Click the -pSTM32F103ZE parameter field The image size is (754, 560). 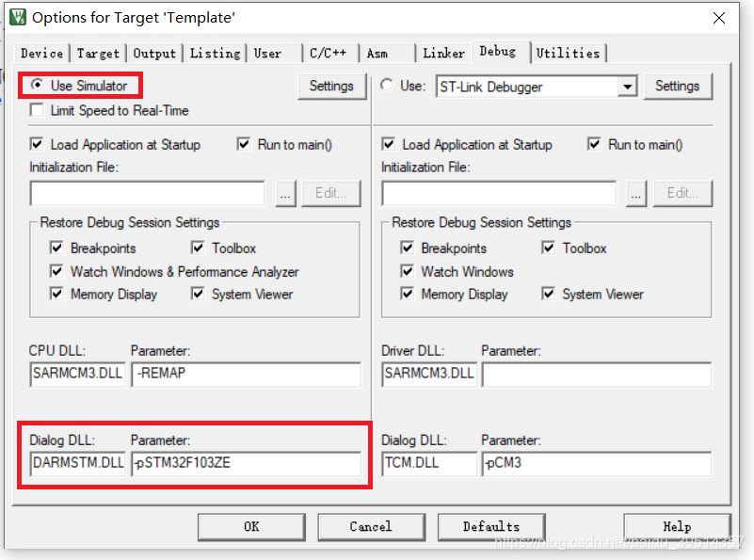[246, 463]
